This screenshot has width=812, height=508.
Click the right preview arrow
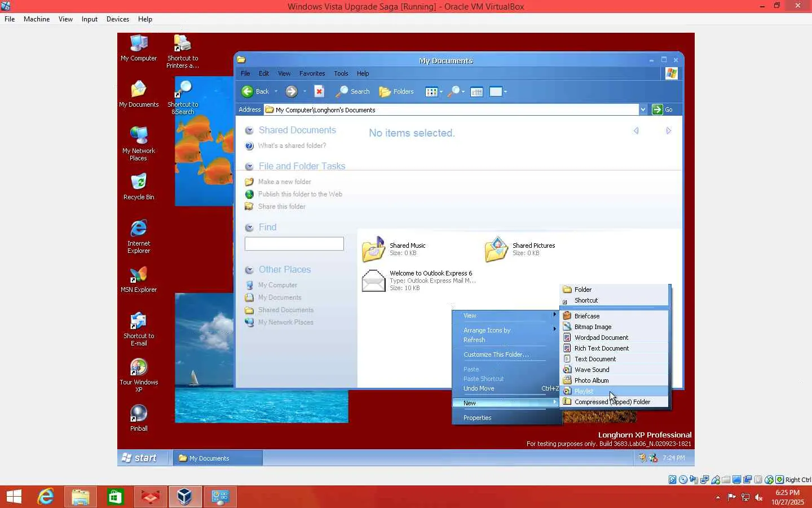tap(668, 131)
